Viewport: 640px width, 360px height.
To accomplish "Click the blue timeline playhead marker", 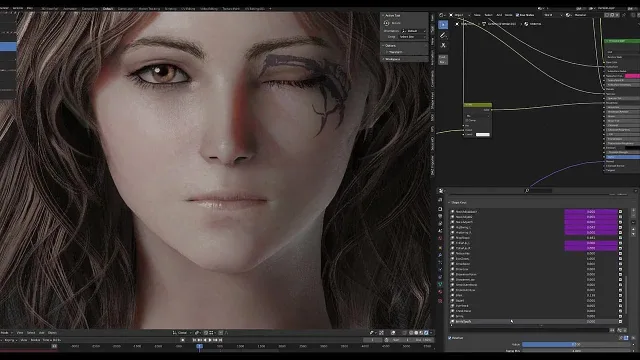I will click(x=199, y=346).
